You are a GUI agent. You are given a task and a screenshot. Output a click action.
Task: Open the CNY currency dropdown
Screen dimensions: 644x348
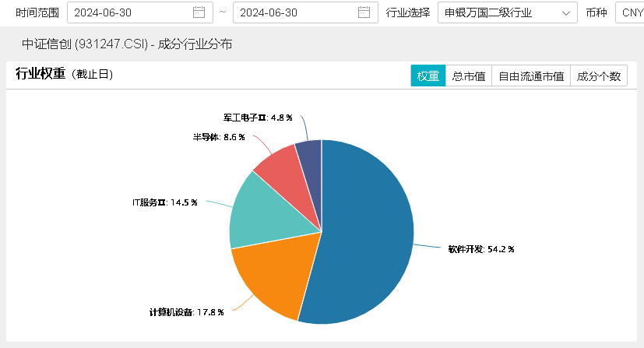click(631, 12)
